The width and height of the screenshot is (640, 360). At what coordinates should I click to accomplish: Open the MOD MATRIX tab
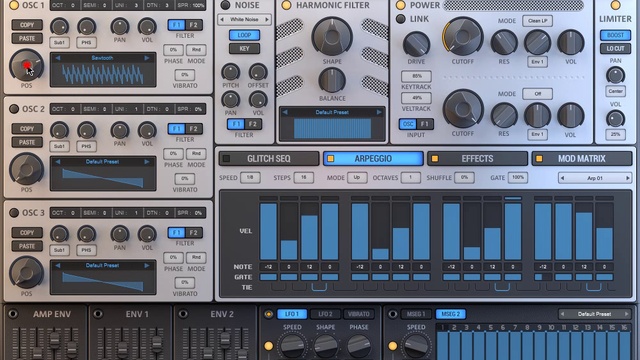click(582, 158)
